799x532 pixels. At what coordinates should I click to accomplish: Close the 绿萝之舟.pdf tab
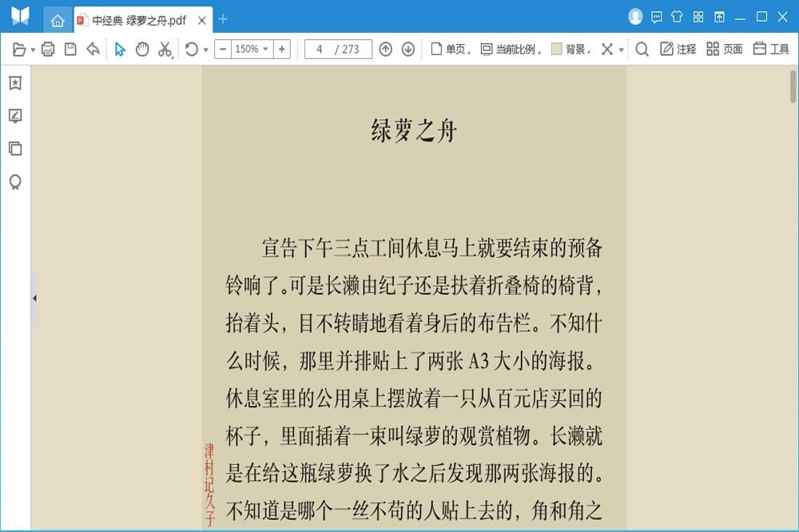tap(202, 21)
